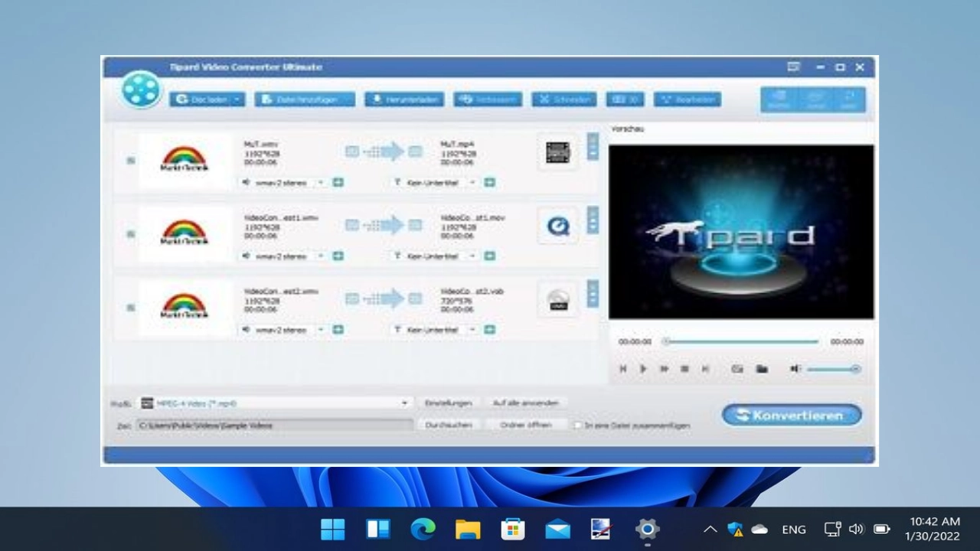Add subtitle plus icon in VideoCo..st1.mov row
Screen dimensions: 980x551
[x=489, y=256]
